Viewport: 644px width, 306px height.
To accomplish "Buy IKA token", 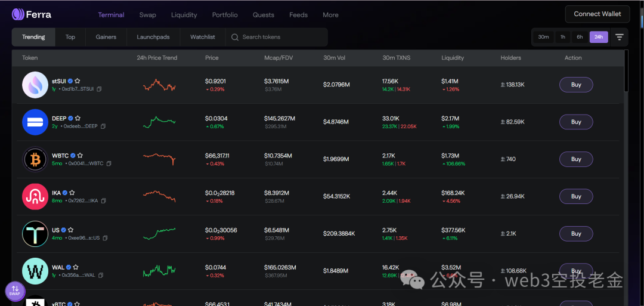I will pyautogui.click(x=576, y=196).
